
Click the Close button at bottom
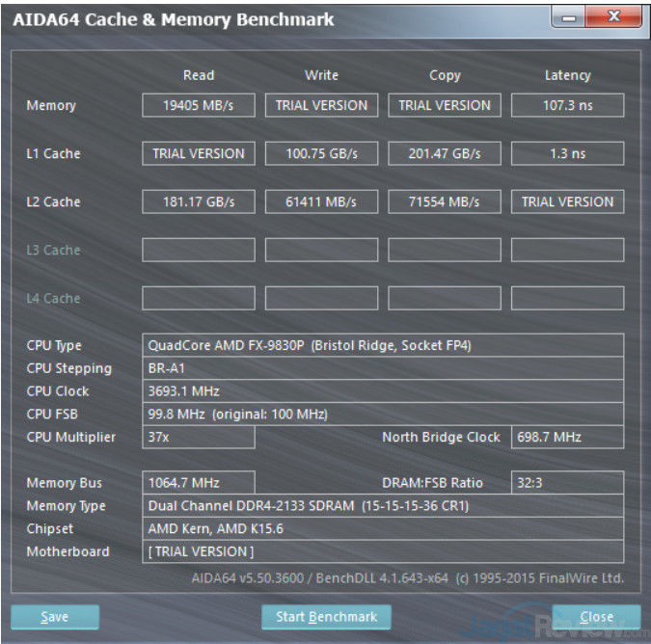click(596, 617)
